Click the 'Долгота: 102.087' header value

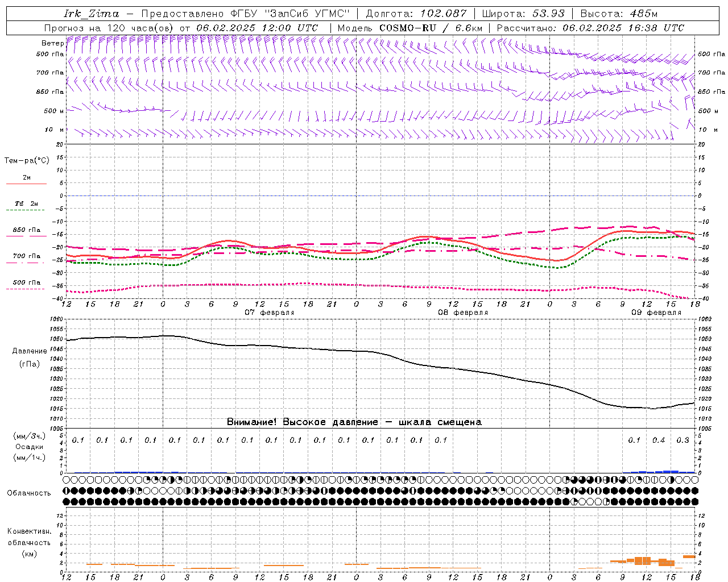pyautogui.click(x=416, y=14)
